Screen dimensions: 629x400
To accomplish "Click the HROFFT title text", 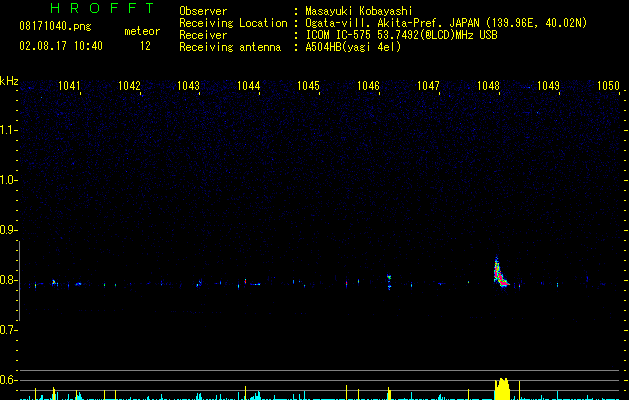I will point(103,8).
